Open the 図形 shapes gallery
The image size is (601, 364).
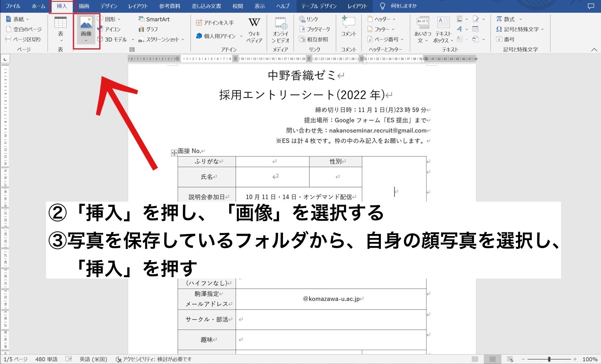[x=109, y=19]
